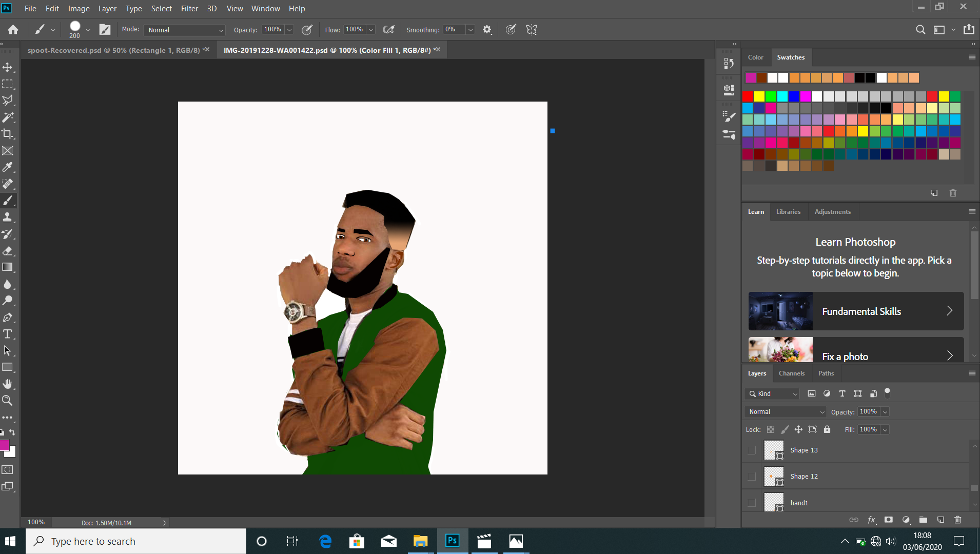Enable airbrush-style build-up
This screenshot has width=980, height=554.
[x=389, y=30]
